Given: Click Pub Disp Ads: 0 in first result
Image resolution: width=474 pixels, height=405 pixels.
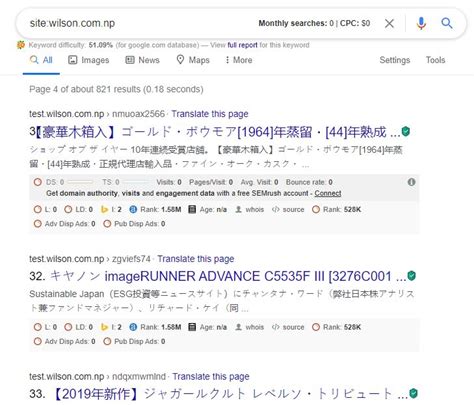Looking at the screenshot, I should coord(134,224).
